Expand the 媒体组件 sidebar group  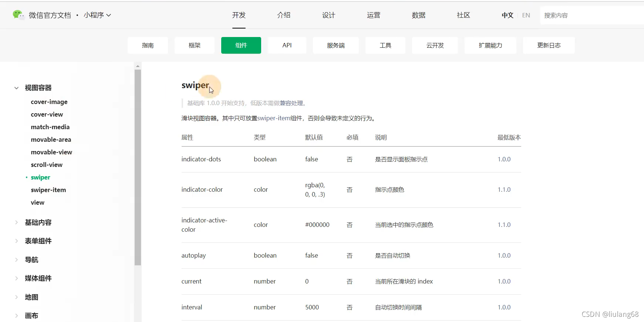pos(33,278)
